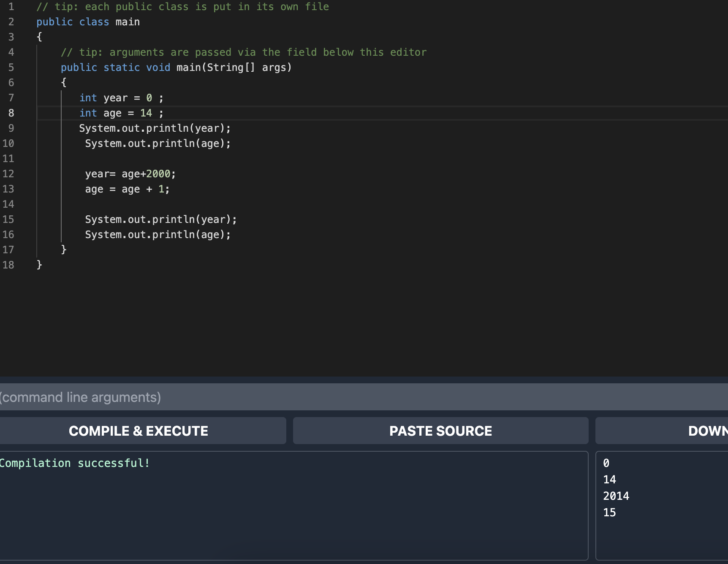728x564 pixels.
Task: Click 'age = age + 1;' statement
Action: [127, 189]
